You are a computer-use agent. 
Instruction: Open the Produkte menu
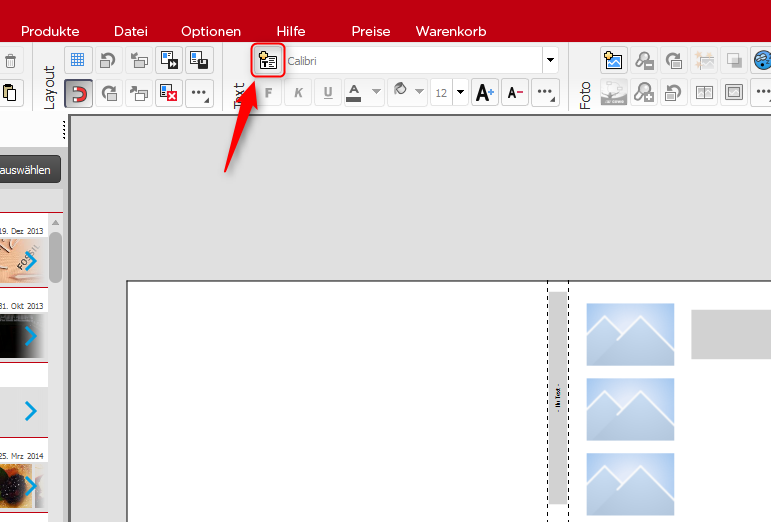[50, 31]
